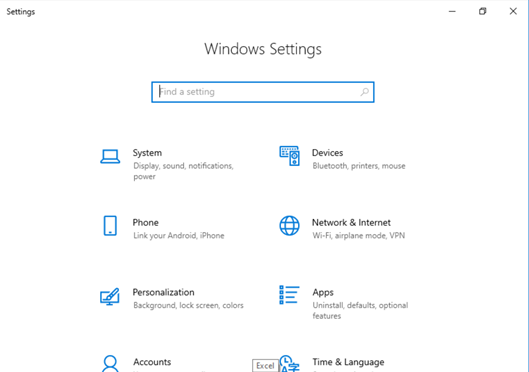Open the Apps list icon
Screen dimensions: 529x372
click(289, 295)
